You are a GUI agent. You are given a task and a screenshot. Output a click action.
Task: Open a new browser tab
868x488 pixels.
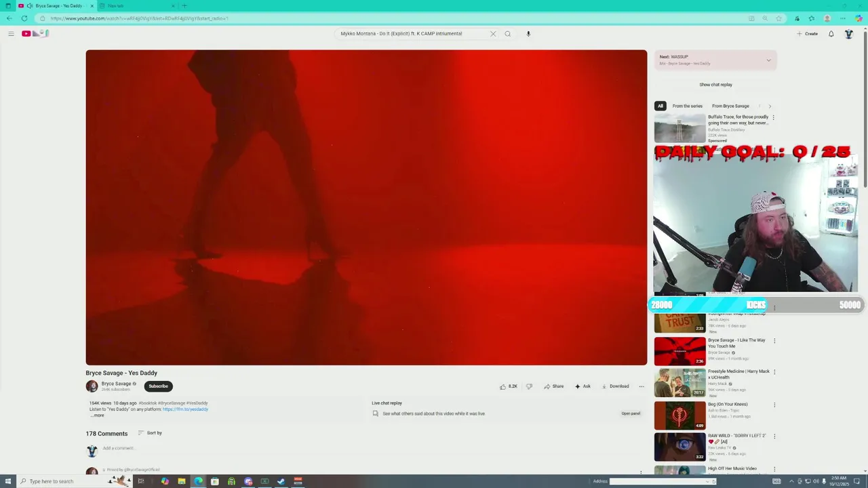184,5
